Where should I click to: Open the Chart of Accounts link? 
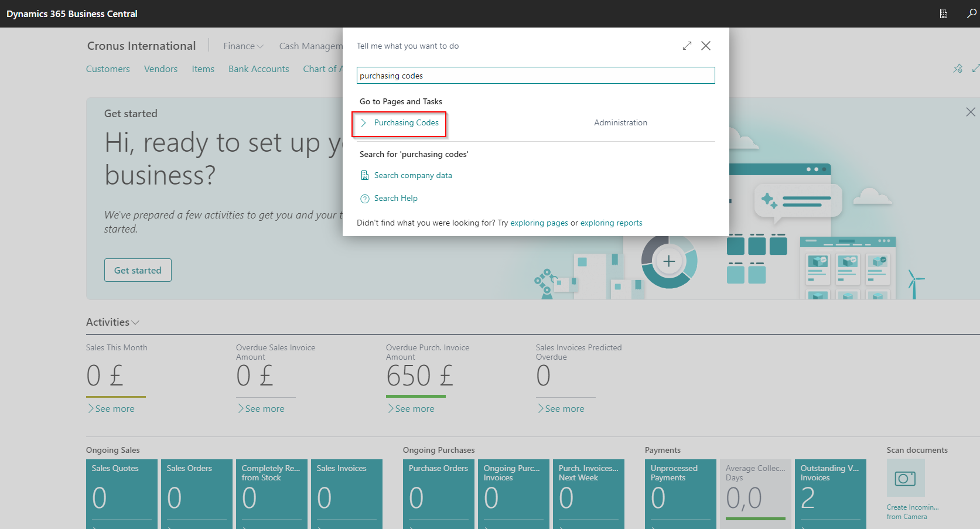tap(323, 69)
